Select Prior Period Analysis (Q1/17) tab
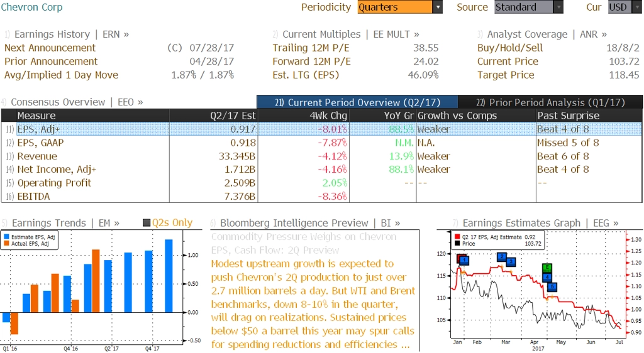The height and width of the screenshot is (353, 644). pos(550,102)
